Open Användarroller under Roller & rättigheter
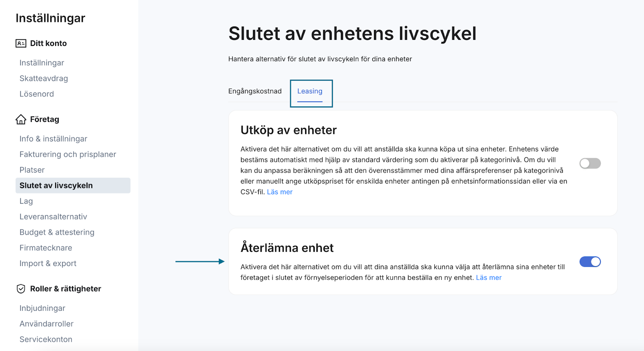Image resolution: width=644 pixels, height=351 pixels. click(47, 324)
